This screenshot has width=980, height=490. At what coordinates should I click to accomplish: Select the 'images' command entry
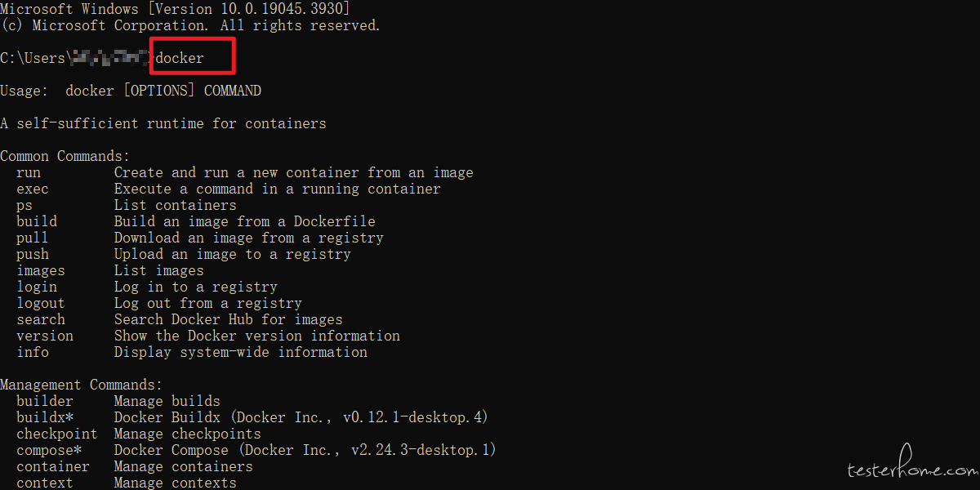41,270
